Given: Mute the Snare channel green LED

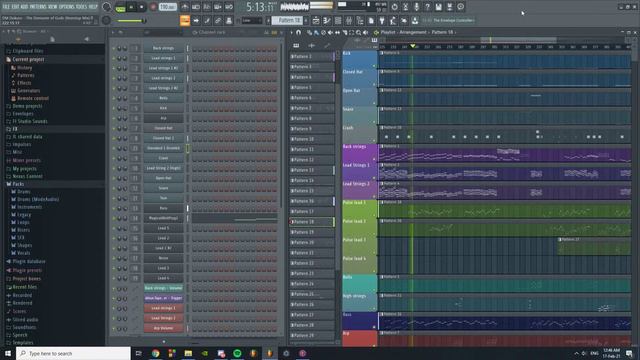Looking at the screenshot, I should pos(114,188).
